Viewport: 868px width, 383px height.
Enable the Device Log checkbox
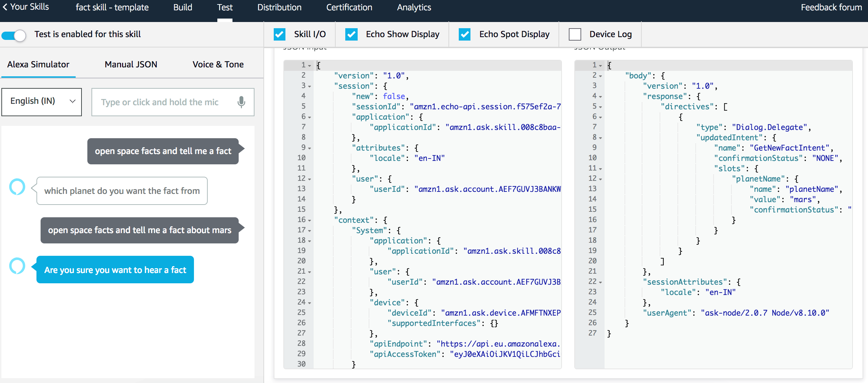tap(575, 34)
